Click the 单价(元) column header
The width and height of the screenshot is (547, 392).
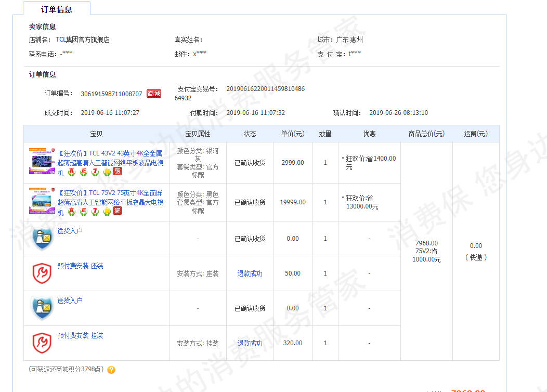tap(293, 134)
